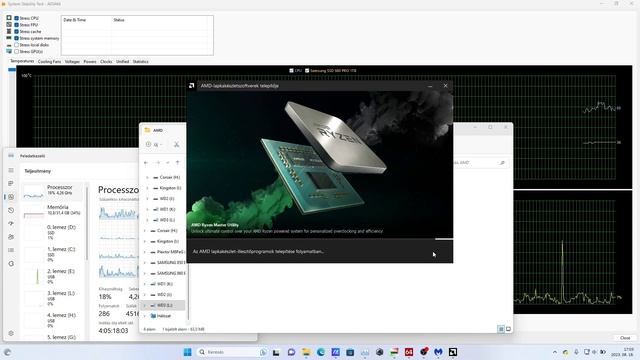
Task: Open Details page in Task Manager sidebar
Action: pyautogui.click(x=11, y=250)
